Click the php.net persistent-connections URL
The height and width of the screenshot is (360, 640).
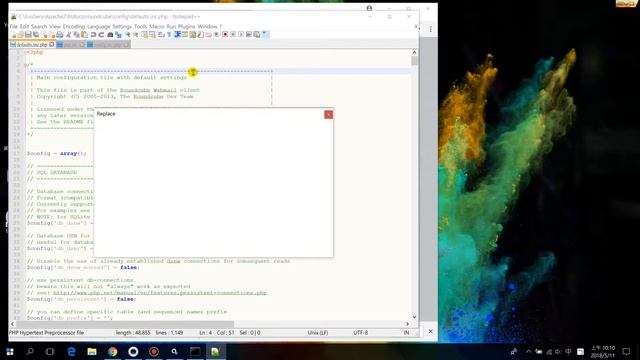160,293
